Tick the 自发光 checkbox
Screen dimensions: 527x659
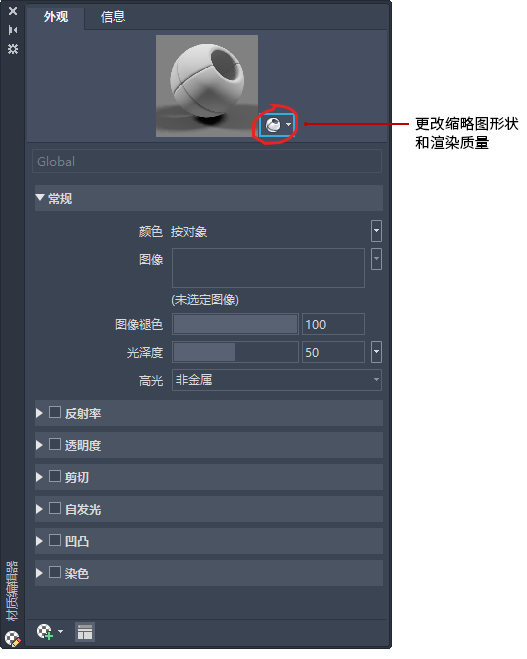click(x=55, y=508)
